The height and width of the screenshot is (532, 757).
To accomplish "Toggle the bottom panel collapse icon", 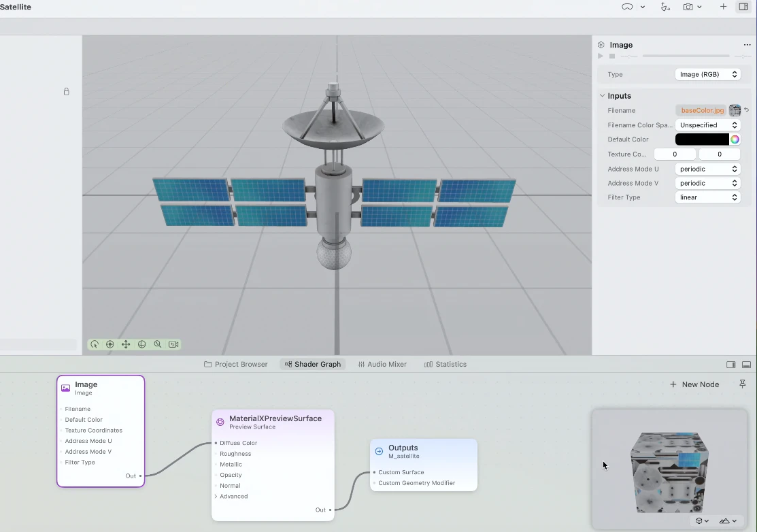I will point(746,365).
